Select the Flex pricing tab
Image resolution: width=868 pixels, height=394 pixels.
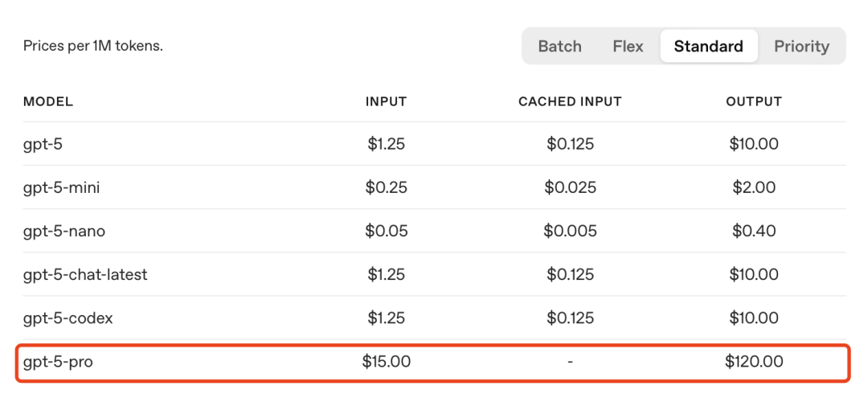[x=628, y=46]
